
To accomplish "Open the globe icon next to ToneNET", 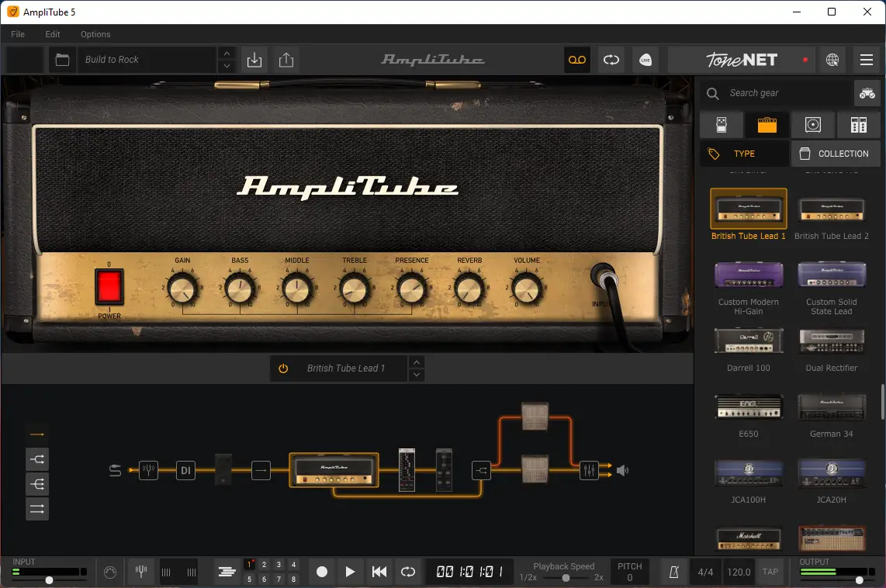I will tap(832, 60).
